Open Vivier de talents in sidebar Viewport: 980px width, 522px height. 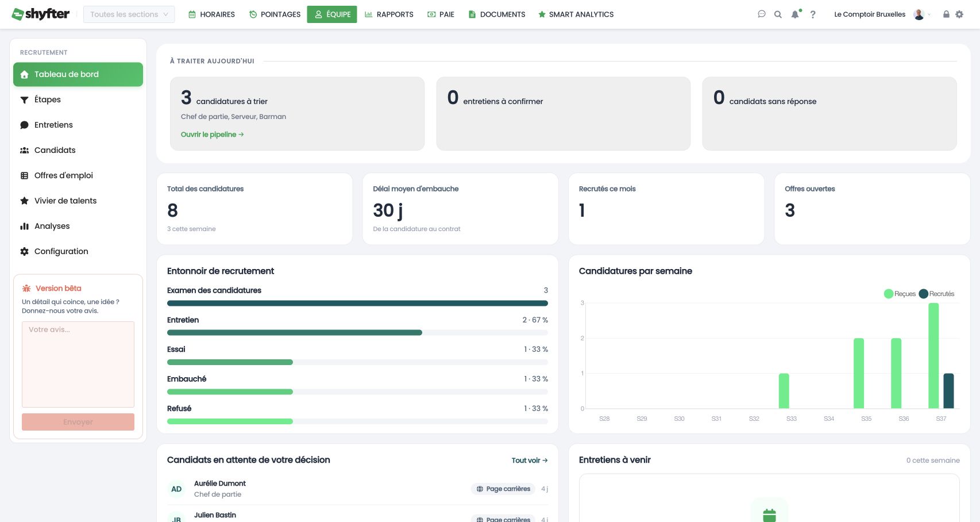78,201
